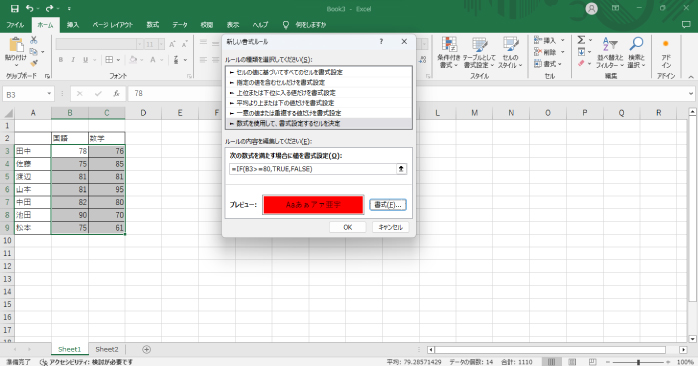Click the collapse dialog range selector icon
The height and width of the screenshot is (366, 698).
tap(401, 169)
